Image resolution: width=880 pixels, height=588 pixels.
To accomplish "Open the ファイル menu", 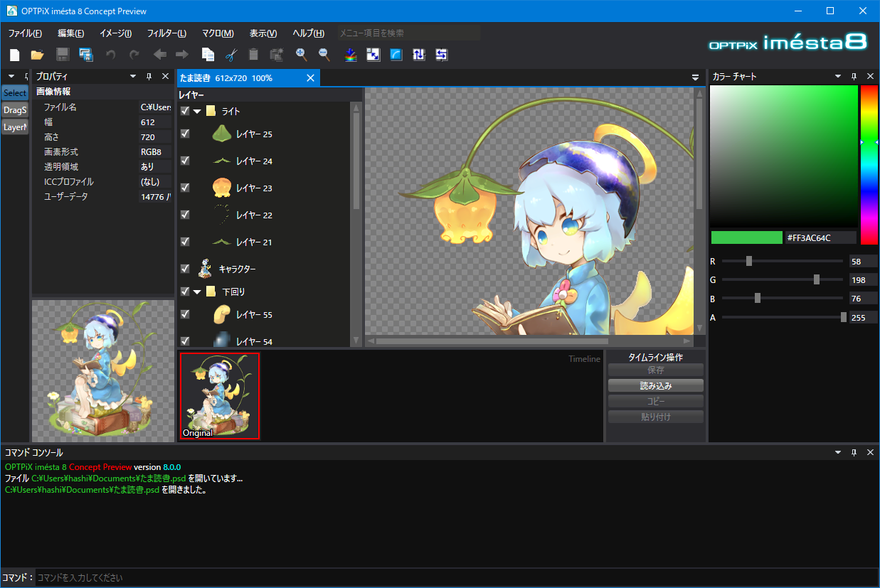I will pyautogui.click(x=25, y=33).
